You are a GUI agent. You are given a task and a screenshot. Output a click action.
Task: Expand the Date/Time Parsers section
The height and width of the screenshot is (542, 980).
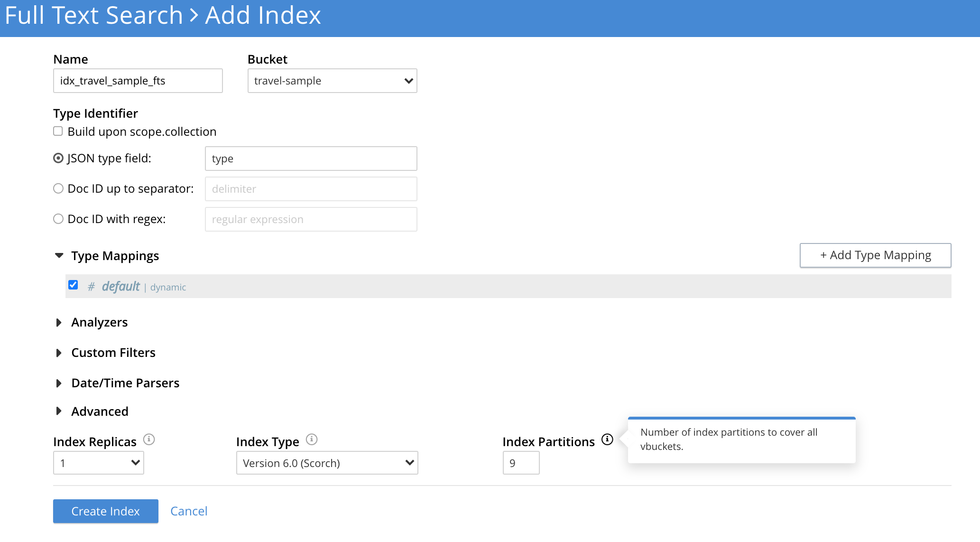pos(59,383)
